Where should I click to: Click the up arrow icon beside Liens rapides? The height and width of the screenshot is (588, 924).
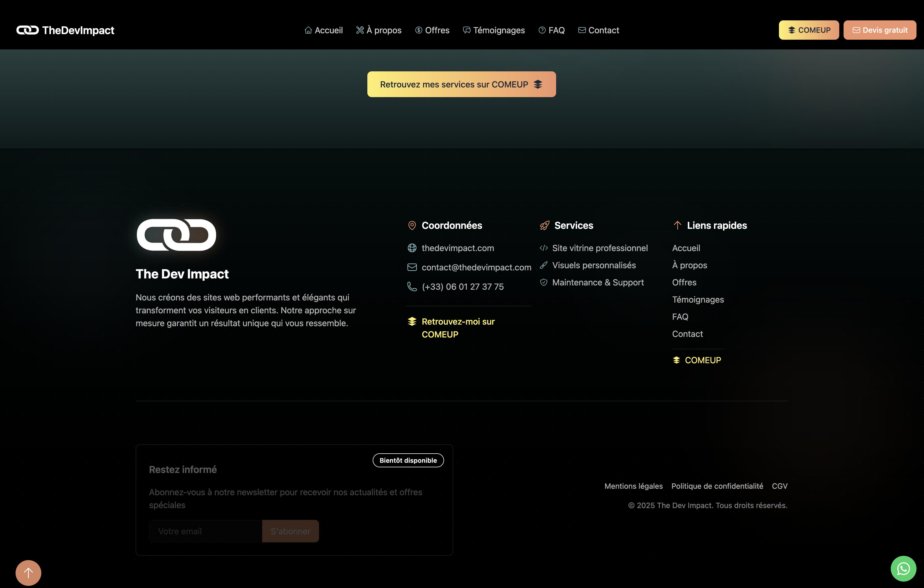coord(677,225)
